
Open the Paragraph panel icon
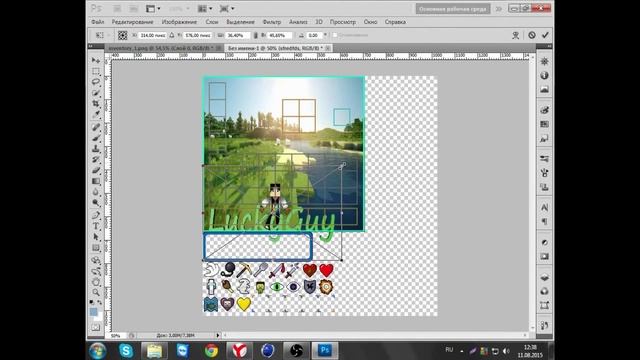click(x=544, y=222)
